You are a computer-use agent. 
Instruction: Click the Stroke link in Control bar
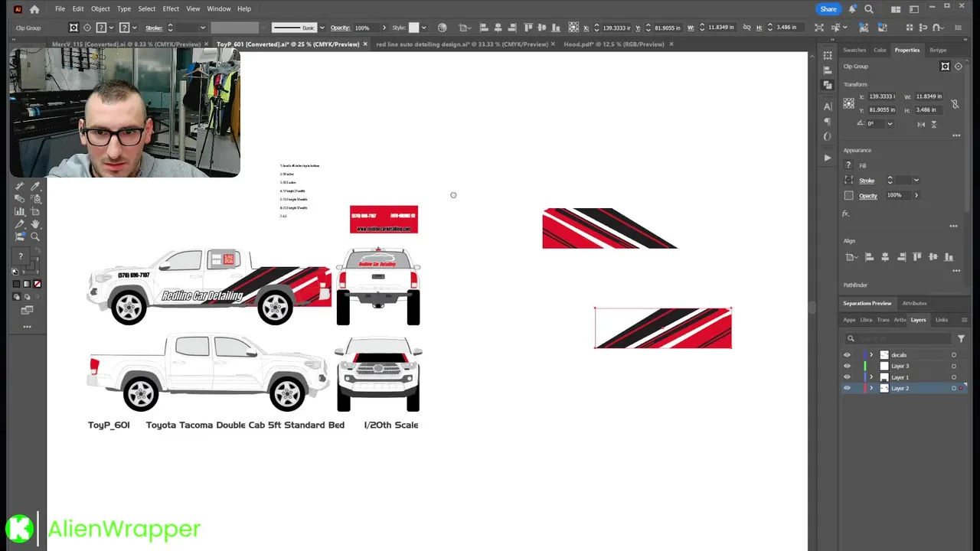coord(154,28)
